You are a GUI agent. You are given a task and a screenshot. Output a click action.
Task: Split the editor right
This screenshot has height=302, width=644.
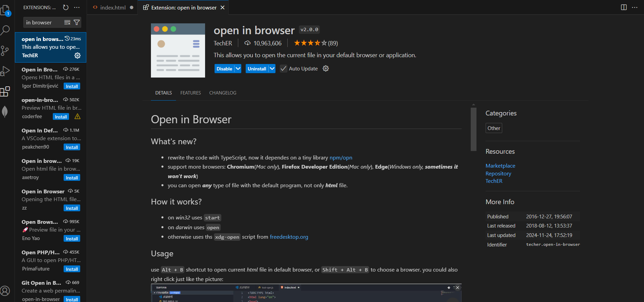coord(624,7)
